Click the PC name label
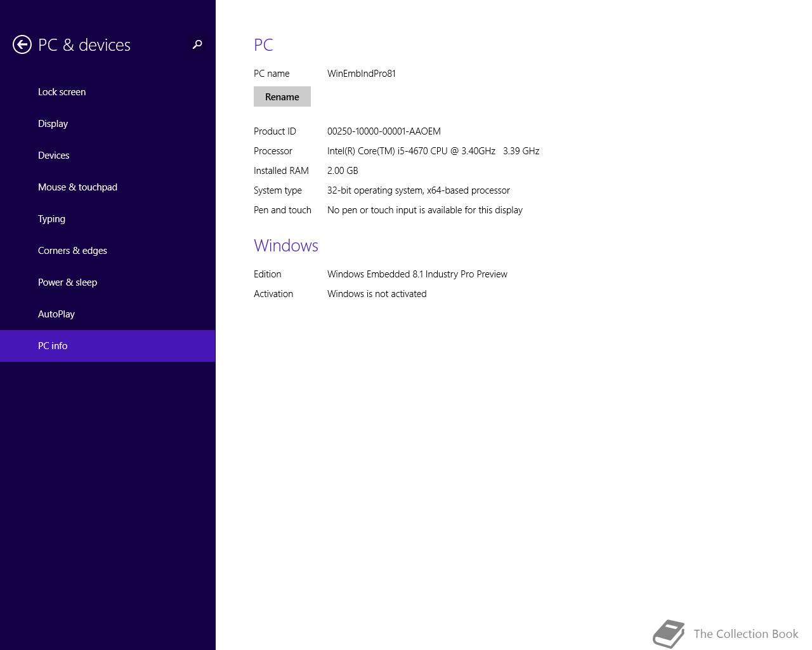 point(272,74)
